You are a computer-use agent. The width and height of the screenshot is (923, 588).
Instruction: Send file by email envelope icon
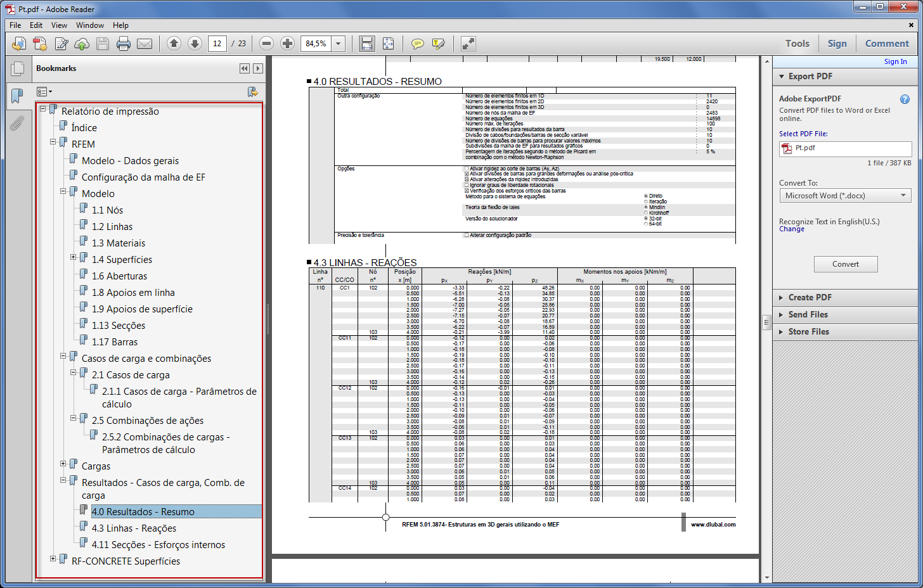click(145, 44)
